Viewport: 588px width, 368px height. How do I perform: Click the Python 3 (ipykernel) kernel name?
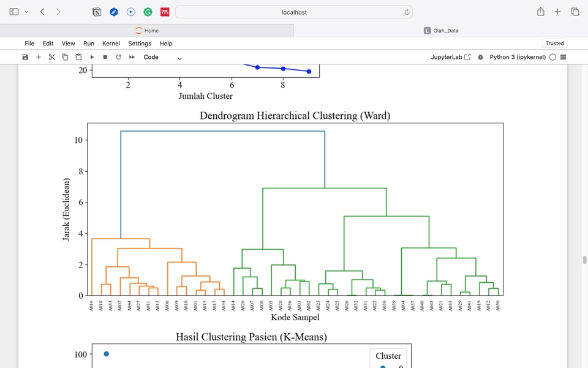(518, 57)
